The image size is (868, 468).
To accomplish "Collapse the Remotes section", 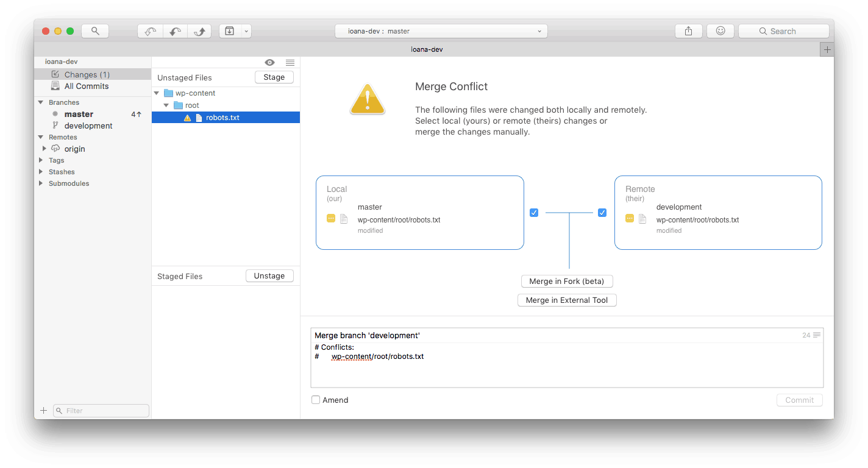I will pyautogui.click(x=41, y=137).
